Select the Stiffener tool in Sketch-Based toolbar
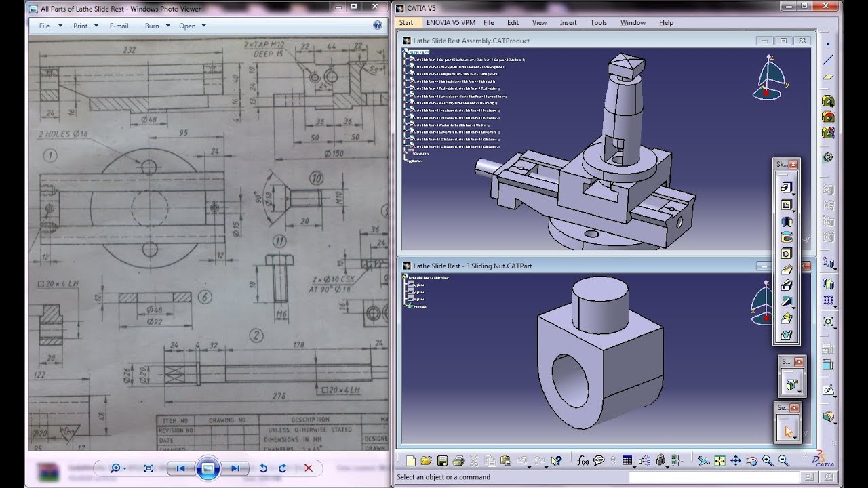Image resolution: width=868 pixels, height=488 pixels. pyautogui.click(x=787, y=302)
